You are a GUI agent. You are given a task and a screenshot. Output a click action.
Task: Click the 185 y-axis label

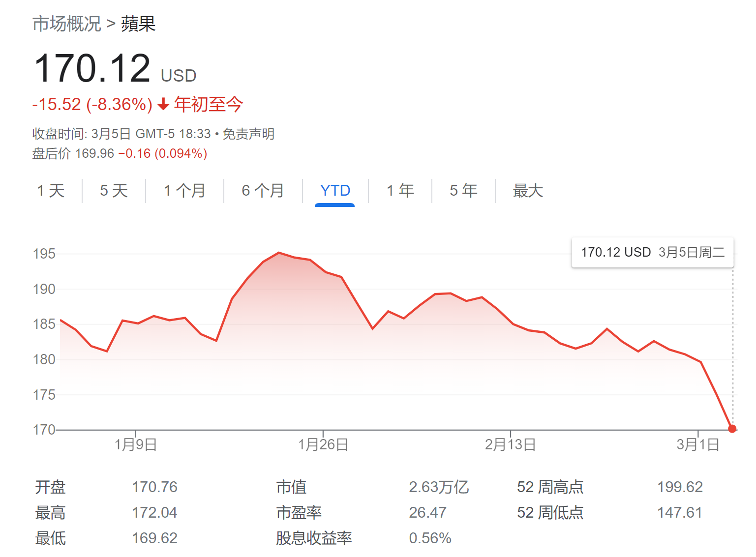44,324
